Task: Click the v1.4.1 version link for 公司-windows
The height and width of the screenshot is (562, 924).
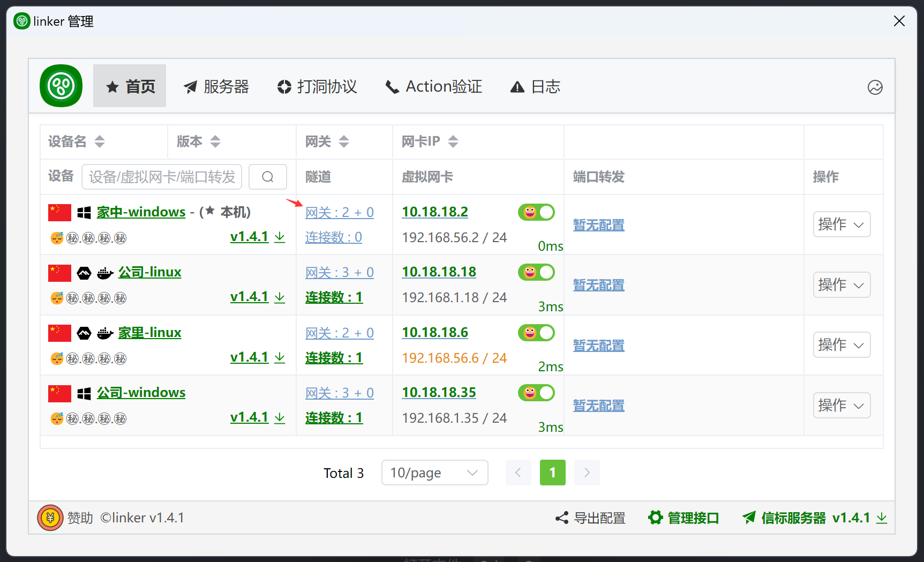Action: point(250,417)
